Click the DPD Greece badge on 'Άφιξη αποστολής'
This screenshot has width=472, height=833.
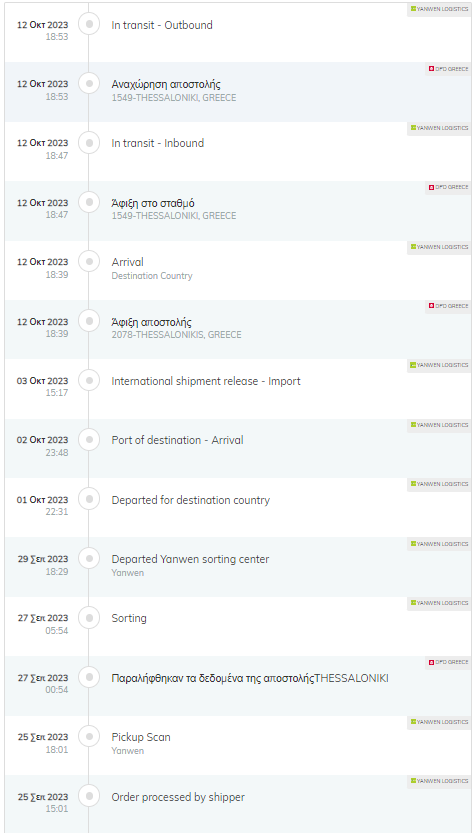[x=448, y=307]
